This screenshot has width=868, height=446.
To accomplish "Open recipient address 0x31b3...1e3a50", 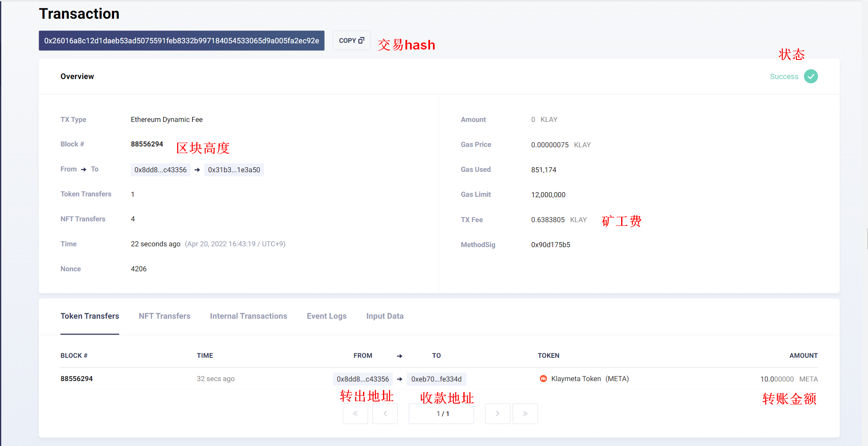I will pyautogui.click(x=234, y=170).
